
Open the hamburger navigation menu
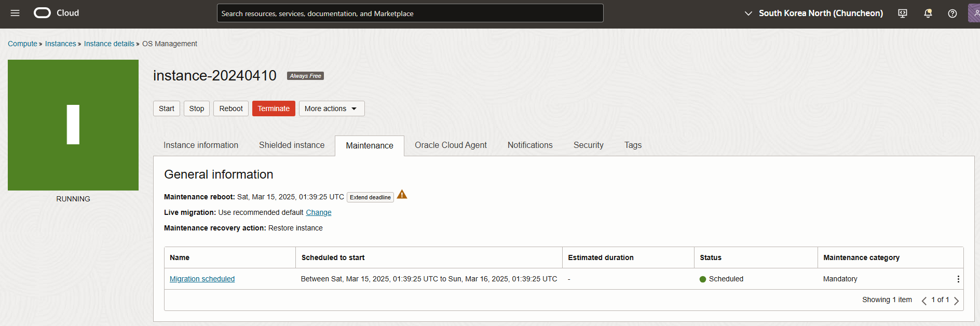(15, 13)
